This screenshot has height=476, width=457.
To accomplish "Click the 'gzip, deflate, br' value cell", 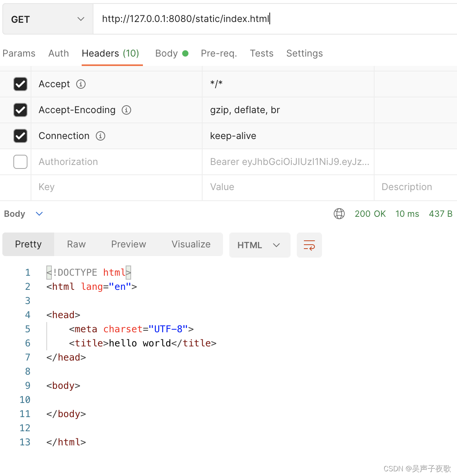I will [288, 110].
